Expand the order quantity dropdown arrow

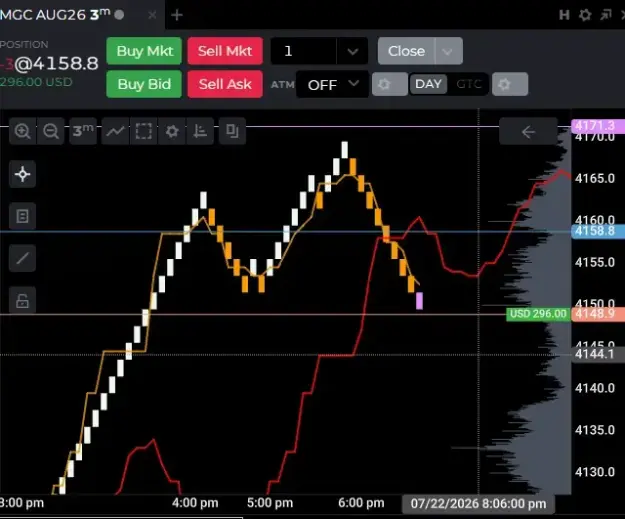tap(352, 51)
